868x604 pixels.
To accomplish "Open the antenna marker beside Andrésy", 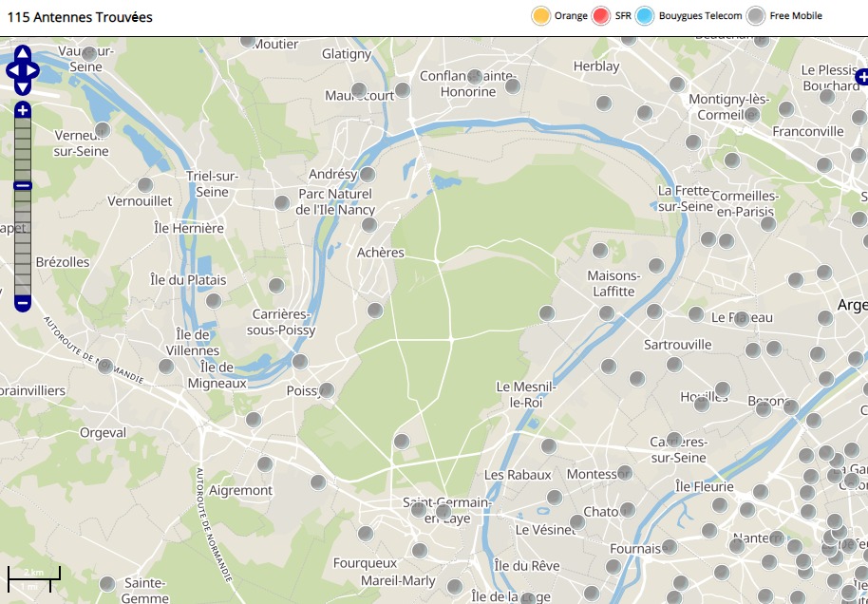I will tap(368, 175).
